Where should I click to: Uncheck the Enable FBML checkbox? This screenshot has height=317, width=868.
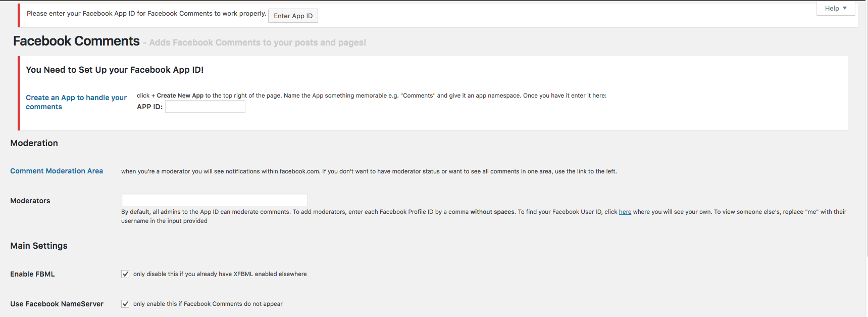[x=125, y=274]
